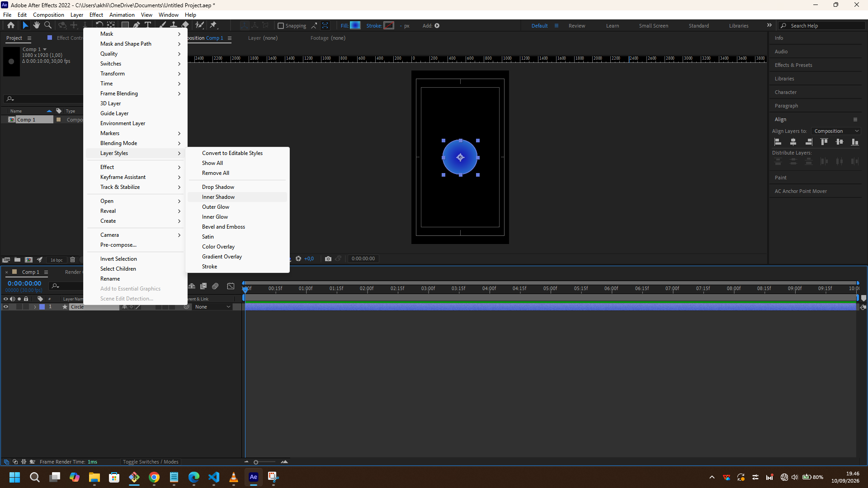Click the snapshot camera icon
Screen dimensions: 868x488
point(328,259)
